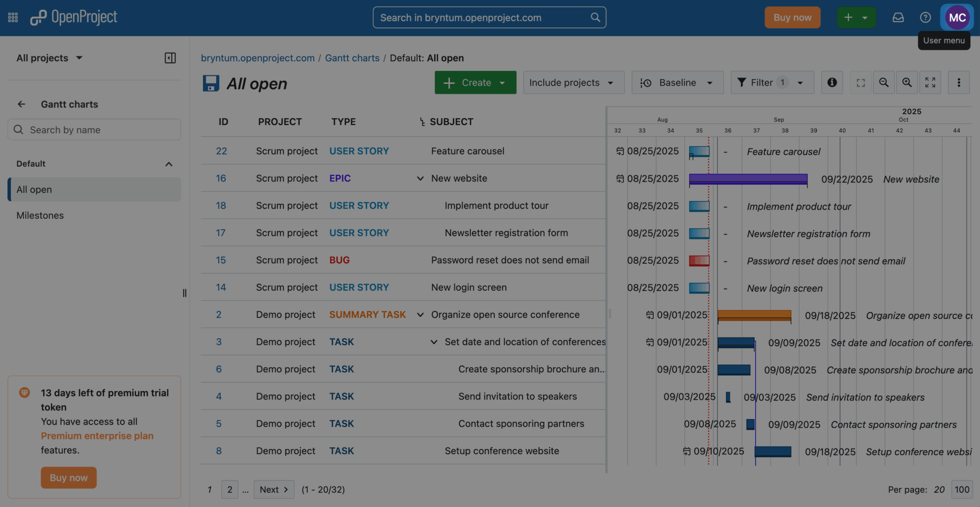The image size is (980, 507).
Task: Zoom out the Gantt chart
Action: [883, 82]
